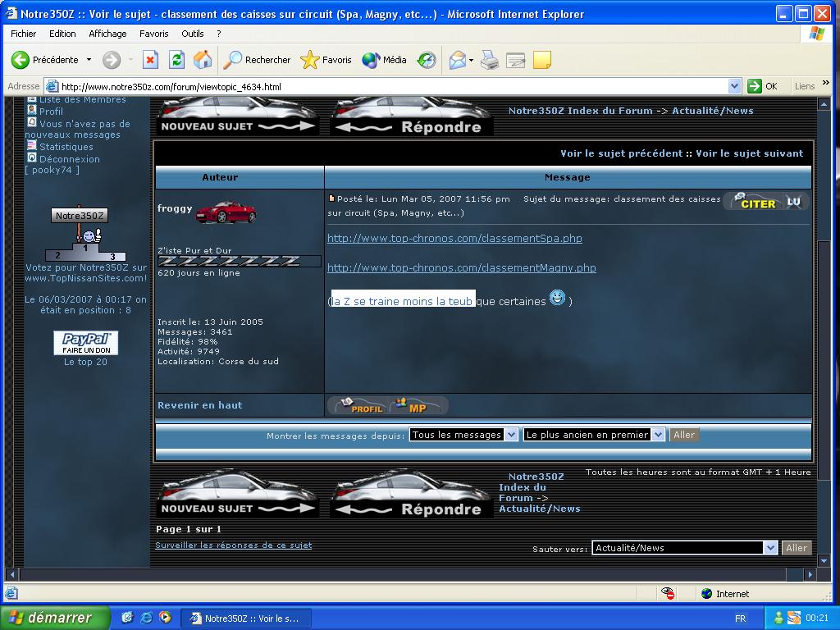840x630 pixels.
Task: Click the Stop loading toolbar icon
Action: pos(150,60)
